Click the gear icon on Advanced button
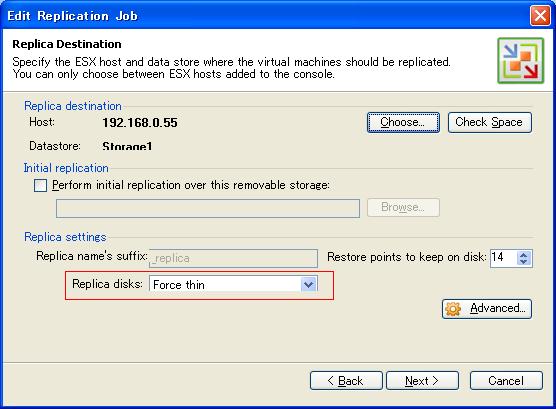556x409 pixels. tap(453, 309)
